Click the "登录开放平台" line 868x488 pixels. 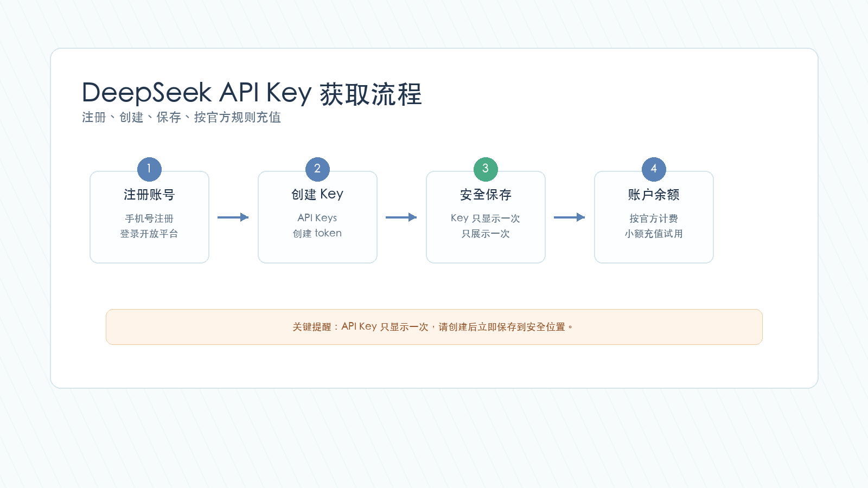149,234
